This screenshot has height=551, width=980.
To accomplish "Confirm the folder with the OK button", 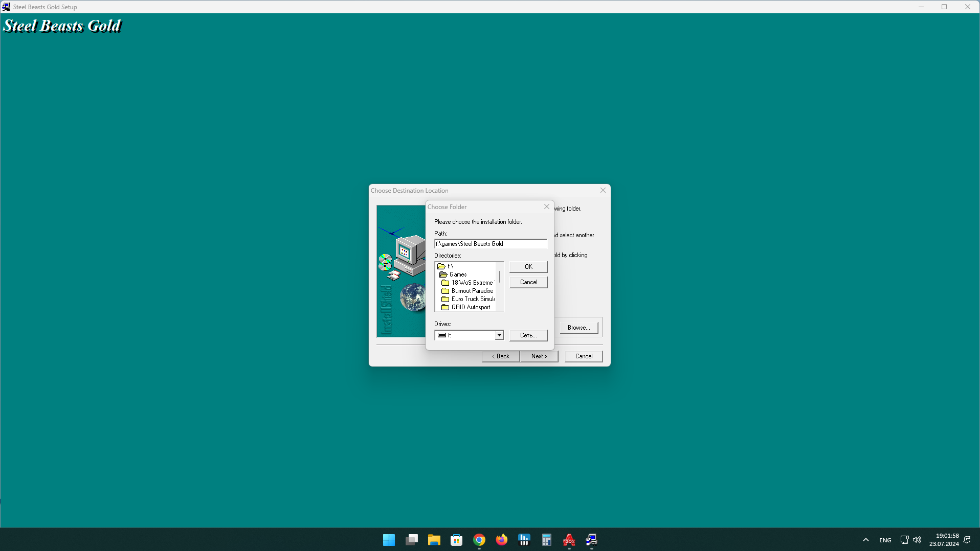I will [x=528, y=267].
